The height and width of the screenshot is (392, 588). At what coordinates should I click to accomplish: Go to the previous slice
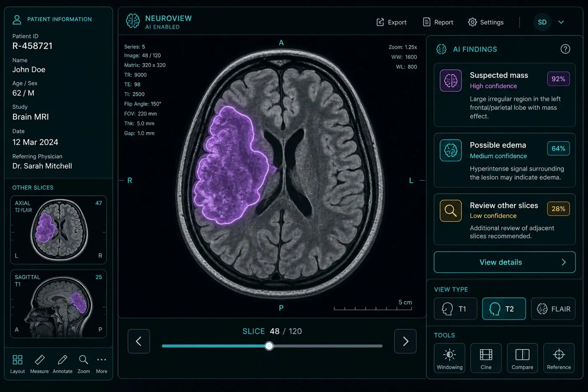[139, 341]
